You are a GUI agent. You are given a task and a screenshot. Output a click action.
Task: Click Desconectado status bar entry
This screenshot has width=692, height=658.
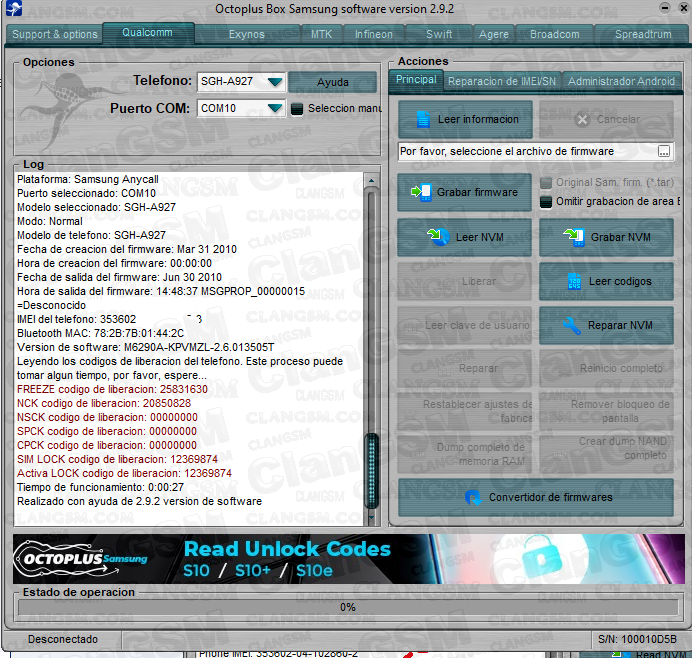63,639
